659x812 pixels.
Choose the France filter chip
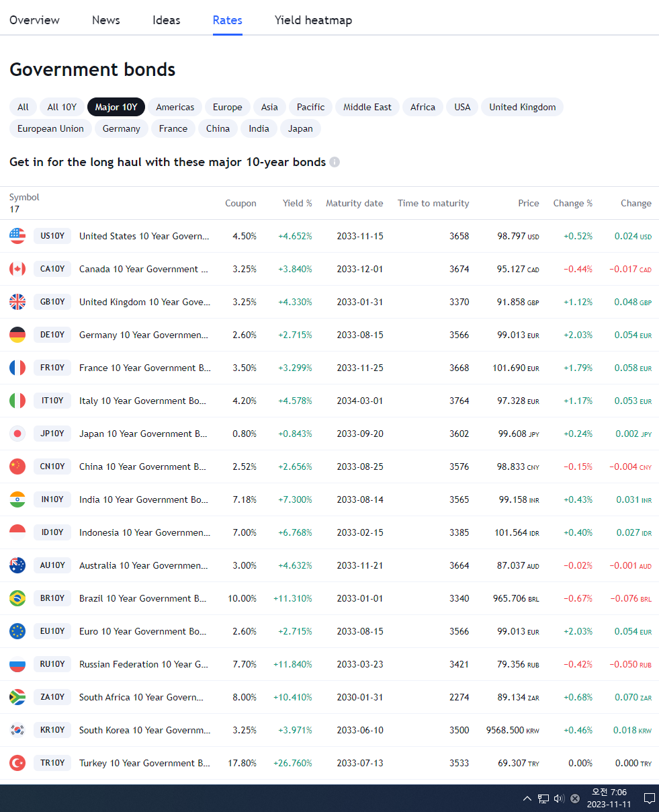coord(173,128)
